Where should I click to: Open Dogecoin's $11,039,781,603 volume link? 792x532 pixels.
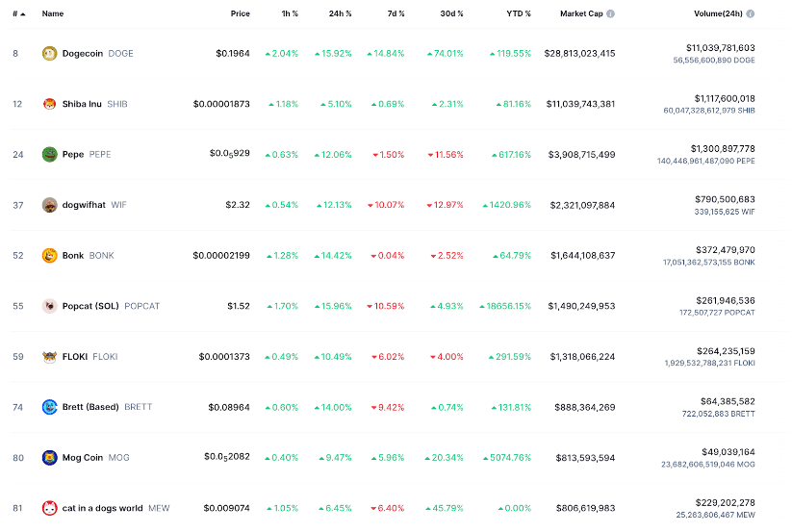[x=720, y=47]
